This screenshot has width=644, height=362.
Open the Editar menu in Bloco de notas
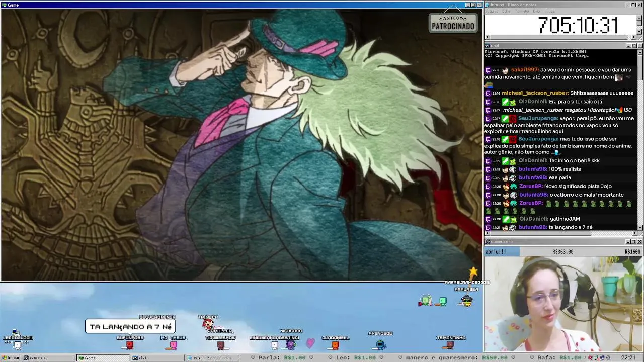507,11
